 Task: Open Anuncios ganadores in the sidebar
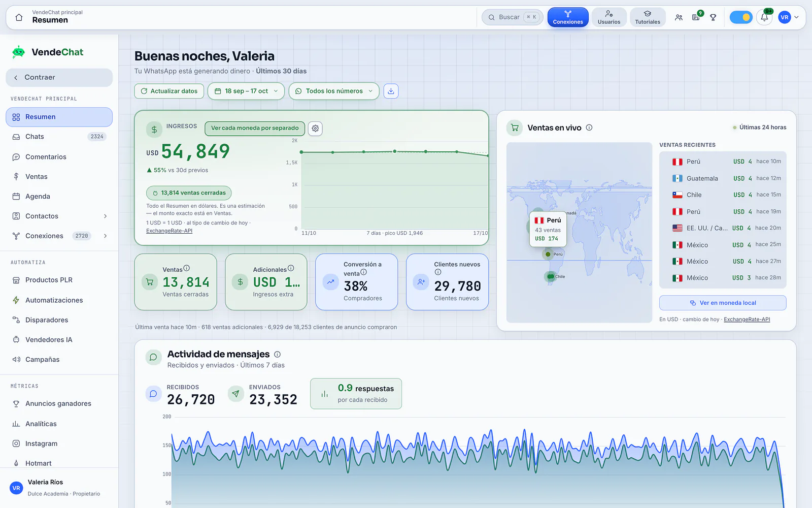coord(59,404)
